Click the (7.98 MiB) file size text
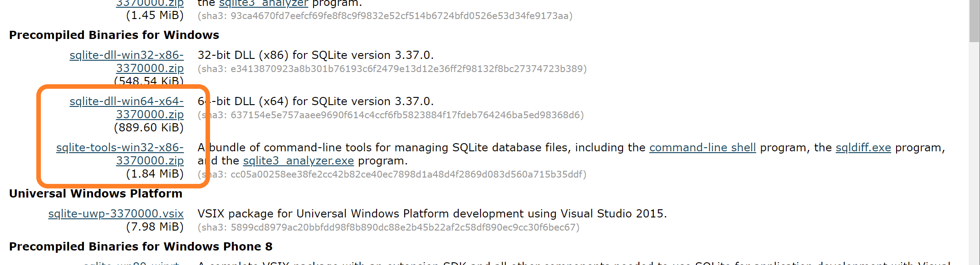The width and height of the screenshot is (980, 265). pos(155,227)
